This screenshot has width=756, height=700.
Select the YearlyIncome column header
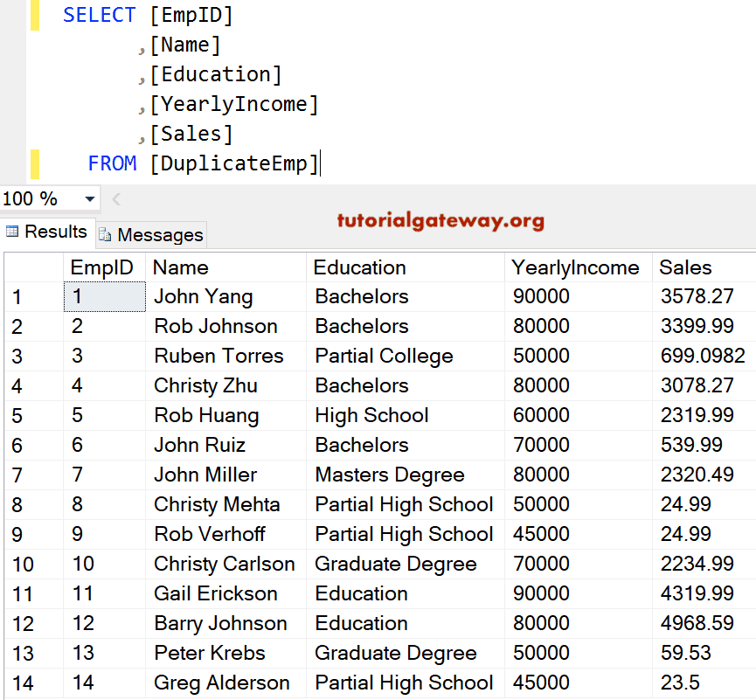pos(575,267)
